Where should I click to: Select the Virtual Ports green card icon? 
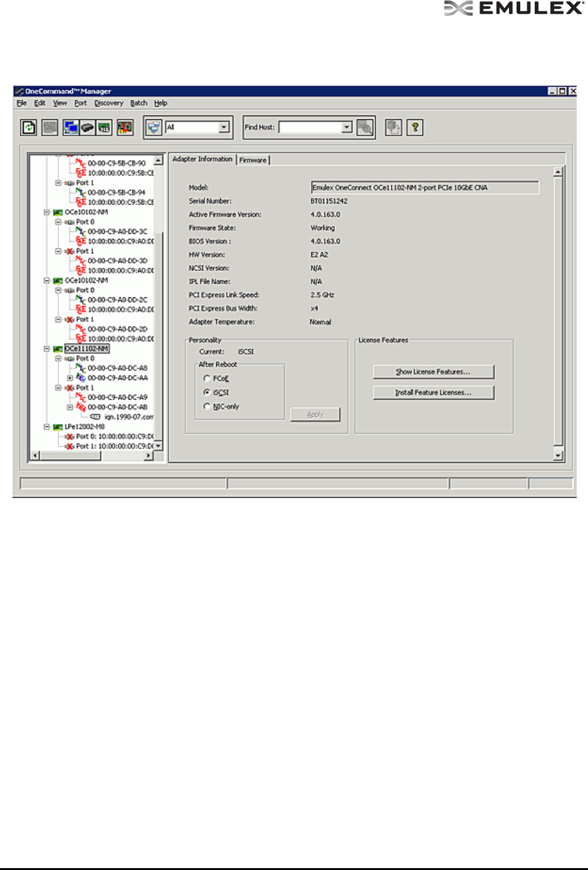(104, 127)
